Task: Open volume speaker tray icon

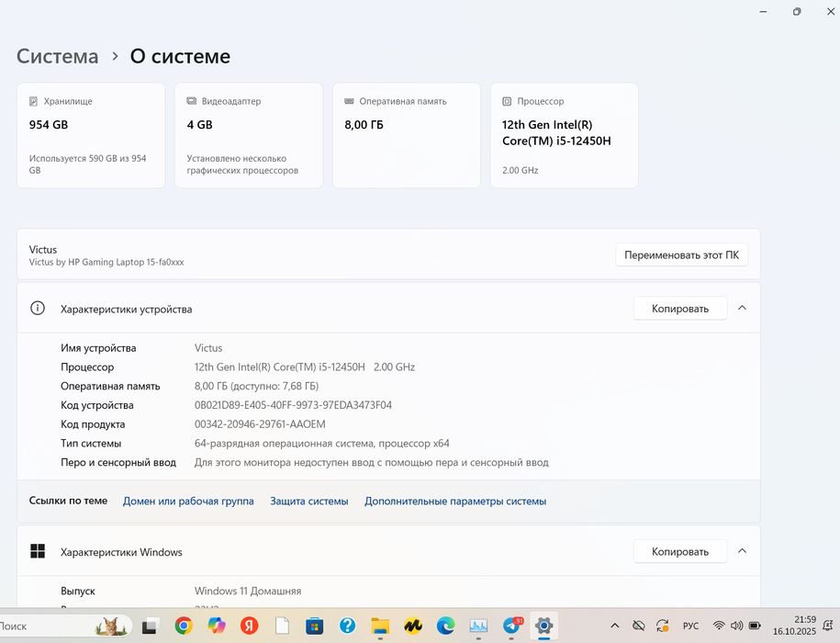Action: pos(736,626)
